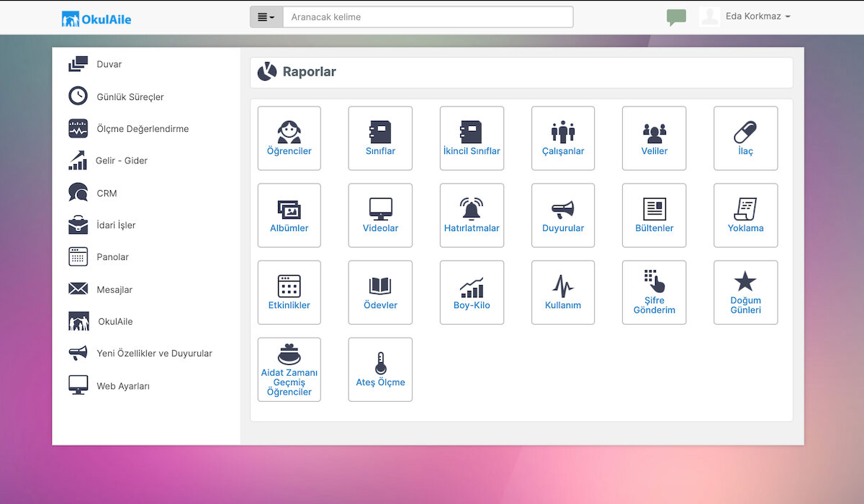Image resolution: width=864 pixels, height=504 pixels.
Task: Open the Duyurular megaphone report tile
Action: 563,215
